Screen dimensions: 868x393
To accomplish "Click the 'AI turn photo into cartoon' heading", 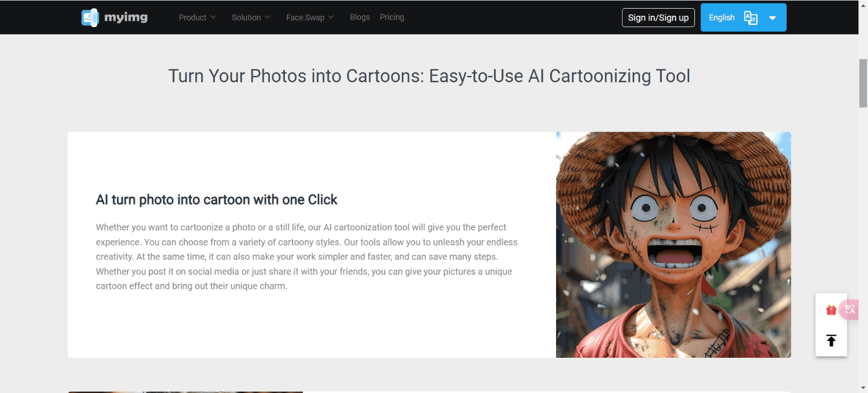I will [216, 199].
